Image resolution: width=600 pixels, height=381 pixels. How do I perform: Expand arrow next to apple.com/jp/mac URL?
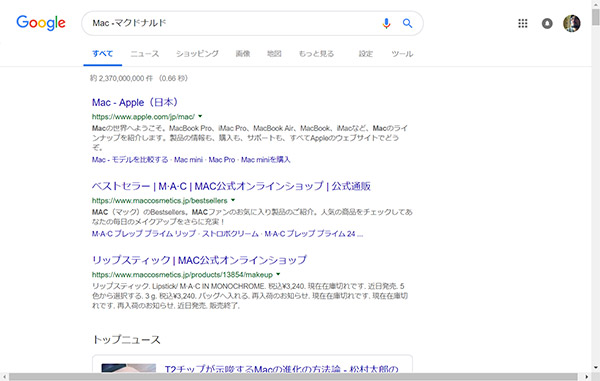200,116
